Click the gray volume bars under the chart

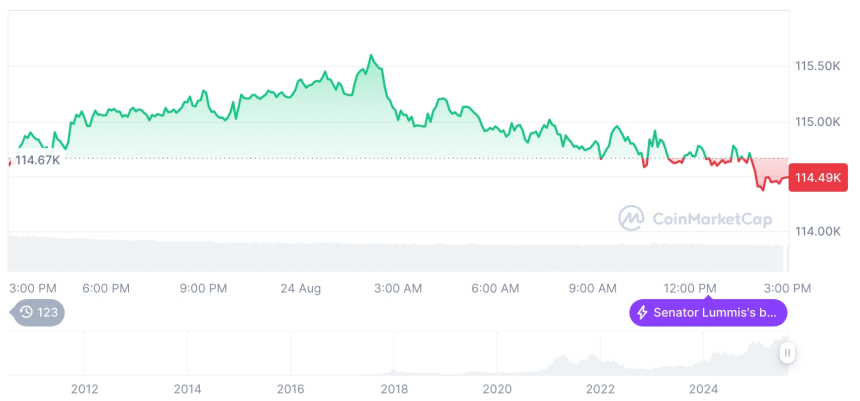coord(400,254)
